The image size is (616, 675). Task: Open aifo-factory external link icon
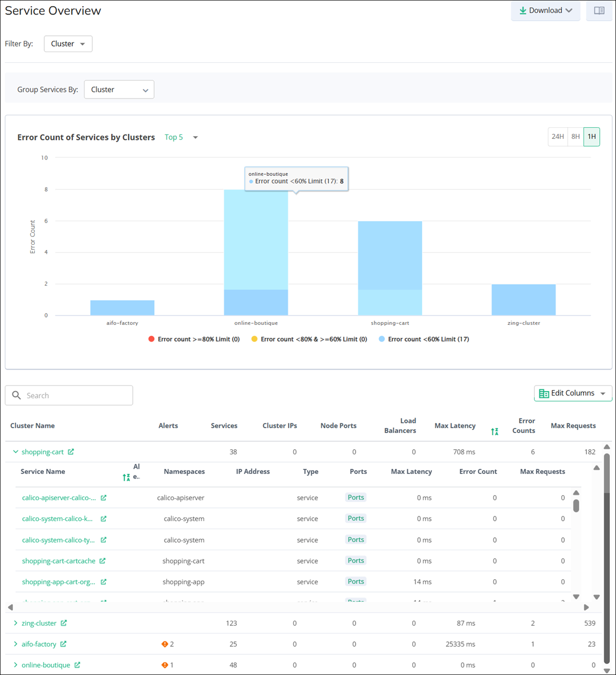(x=63, y=644)
